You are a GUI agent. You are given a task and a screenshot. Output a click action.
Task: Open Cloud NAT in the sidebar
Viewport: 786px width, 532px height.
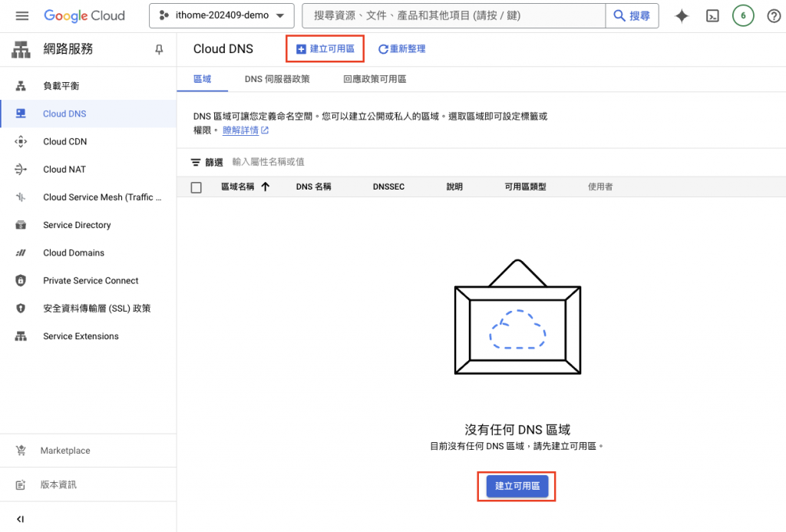point(64,170)
